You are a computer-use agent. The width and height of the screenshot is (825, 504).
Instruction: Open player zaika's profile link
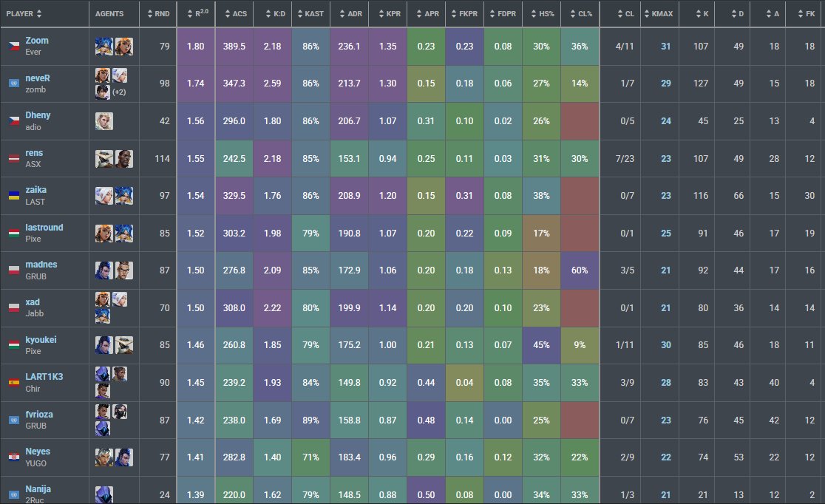(35, 190)
